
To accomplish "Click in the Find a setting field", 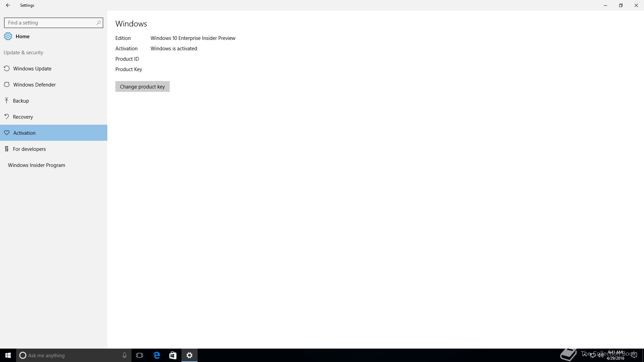I will click(50, 23).
